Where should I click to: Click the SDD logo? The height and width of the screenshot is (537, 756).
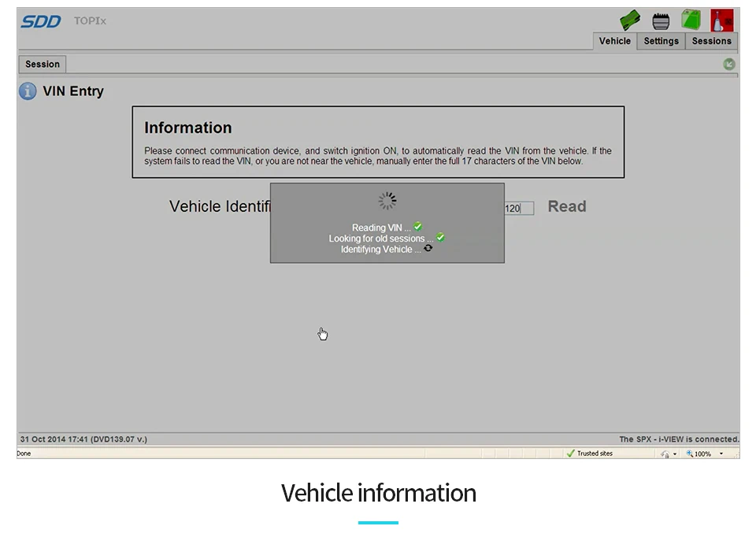click(x=41, y=21)
